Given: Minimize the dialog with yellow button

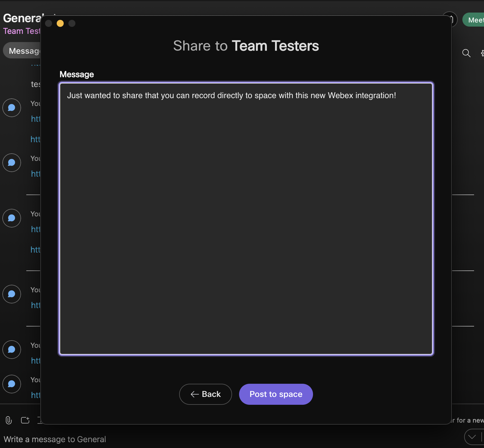Looking at the screenshot, I should 60,23.
